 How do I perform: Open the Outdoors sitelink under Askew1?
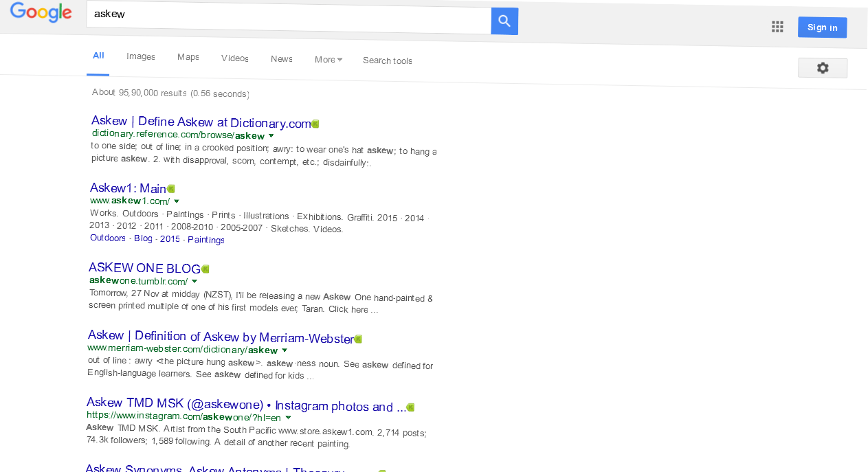108,238
